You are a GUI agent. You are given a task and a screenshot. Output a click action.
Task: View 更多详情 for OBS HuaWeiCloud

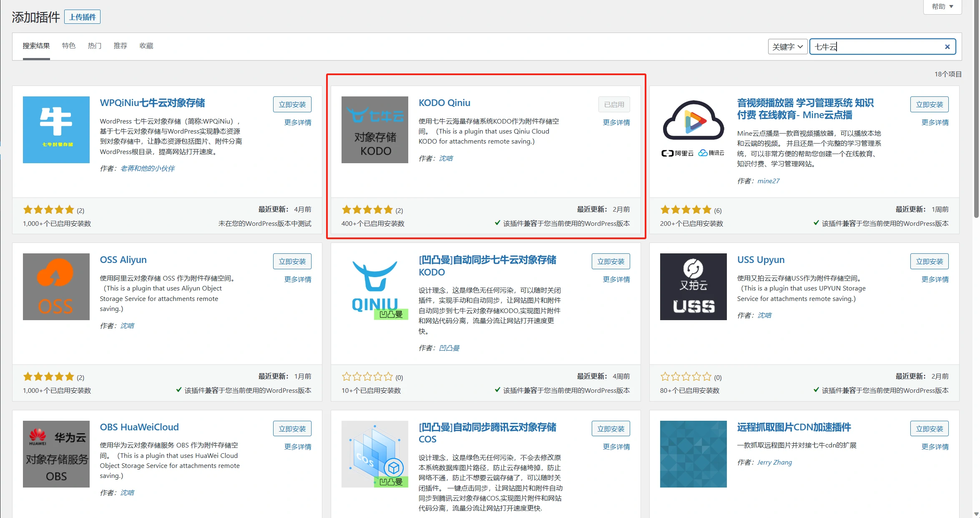click(x=298, y=447)
